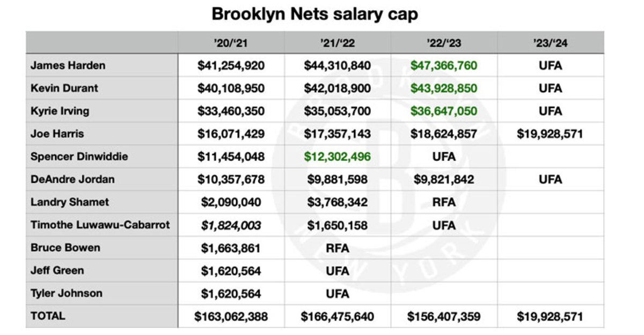Select Jeff Green's UFA cell

(x=337, y=271)
